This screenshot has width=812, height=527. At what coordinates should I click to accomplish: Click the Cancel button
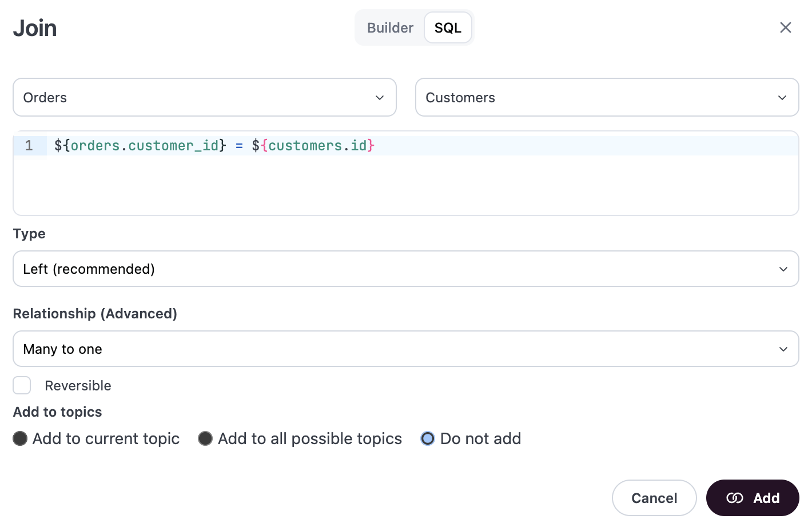pos(654,498)
